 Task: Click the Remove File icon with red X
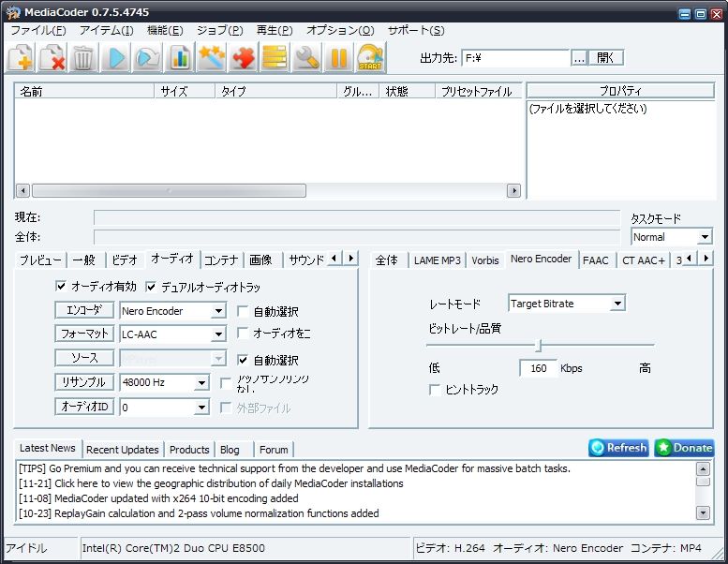click(x=52, y=57)
